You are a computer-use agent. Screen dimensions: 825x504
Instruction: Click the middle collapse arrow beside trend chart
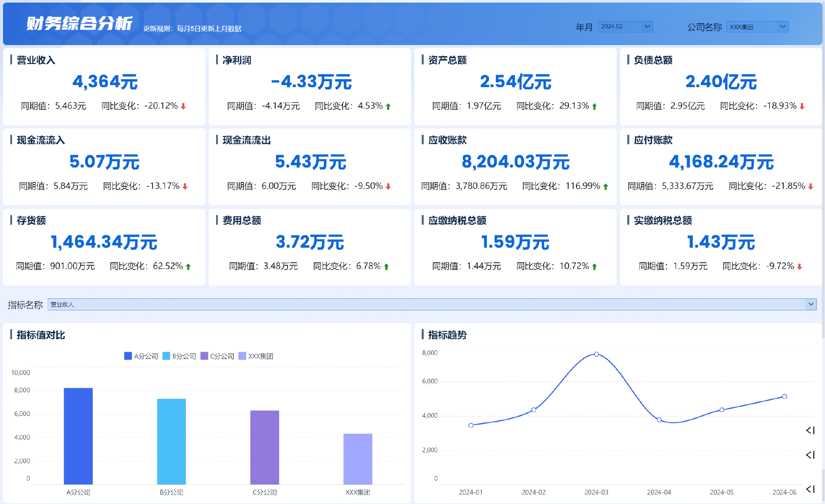pos(810,455)
